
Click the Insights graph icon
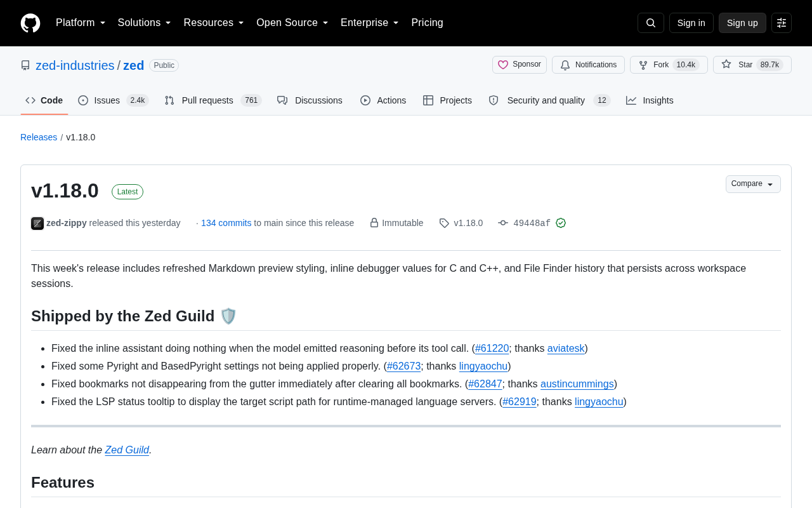pos(631,100)
